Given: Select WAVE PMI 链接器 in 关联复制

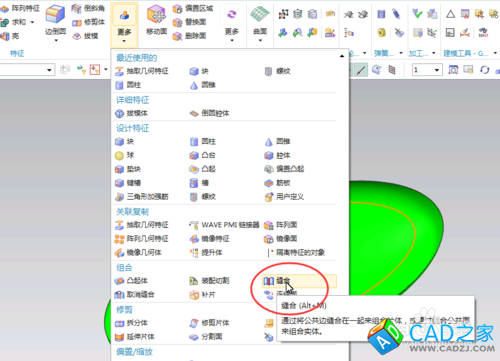Looking at the screenshot, I should [x=224, y=225].
